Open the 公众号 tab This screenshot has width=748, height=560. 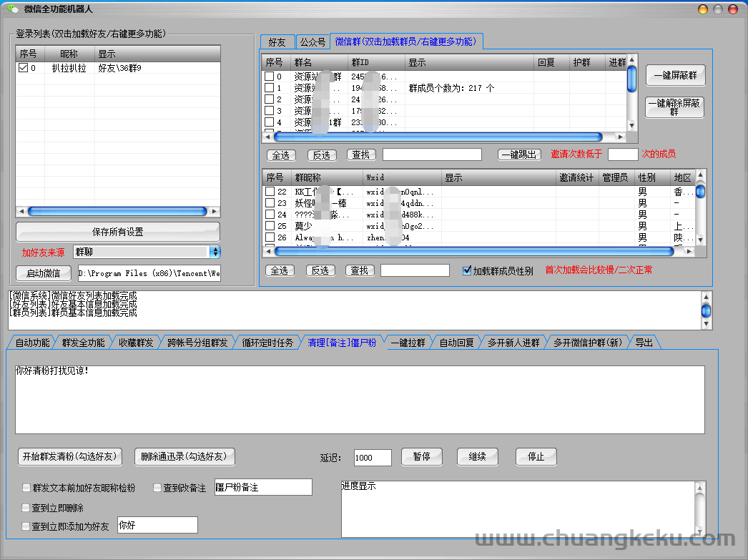coord(313,42)
